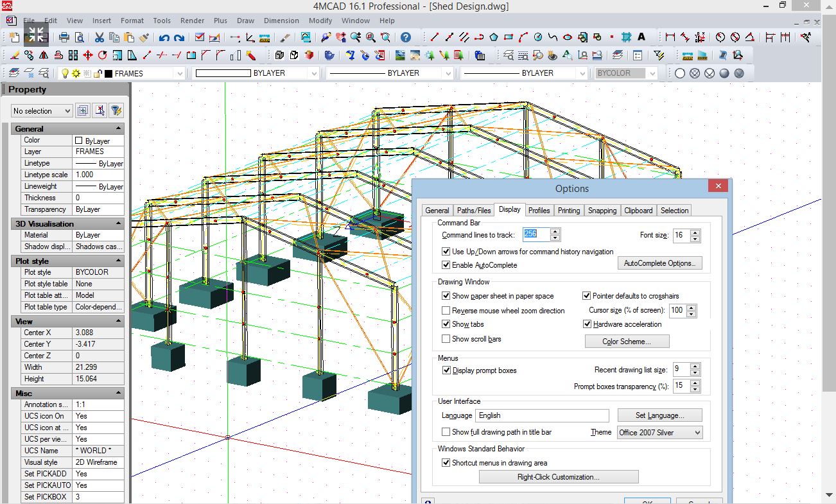Image resolution: width=836 pixels, height=504 pixels.
Task: Disable Hardware acceleration
Action: 587,324
